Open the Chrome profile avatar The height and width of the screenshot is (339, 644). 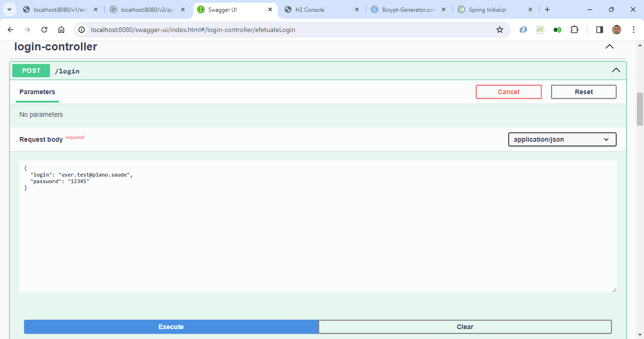point(617,30)
